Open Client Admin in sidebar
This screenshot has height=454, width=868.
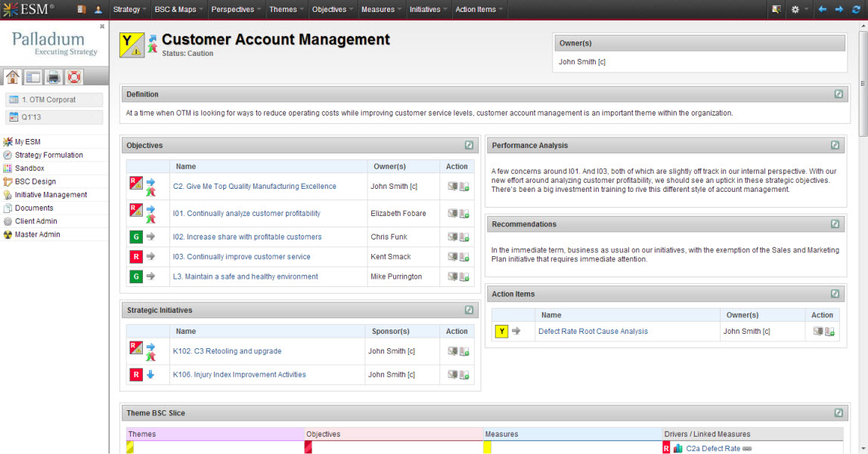point(36,221)
